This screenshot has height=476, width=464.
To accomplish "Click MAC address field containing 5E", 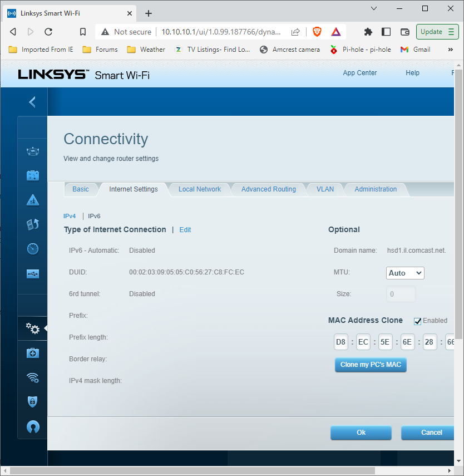I will pos(386,342).
